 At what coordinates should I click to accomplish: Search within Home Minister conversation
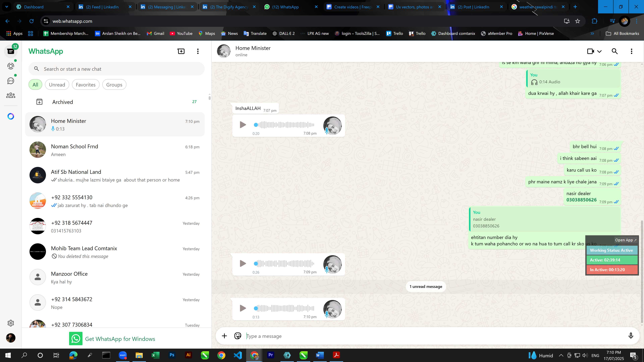coord(614,51)
